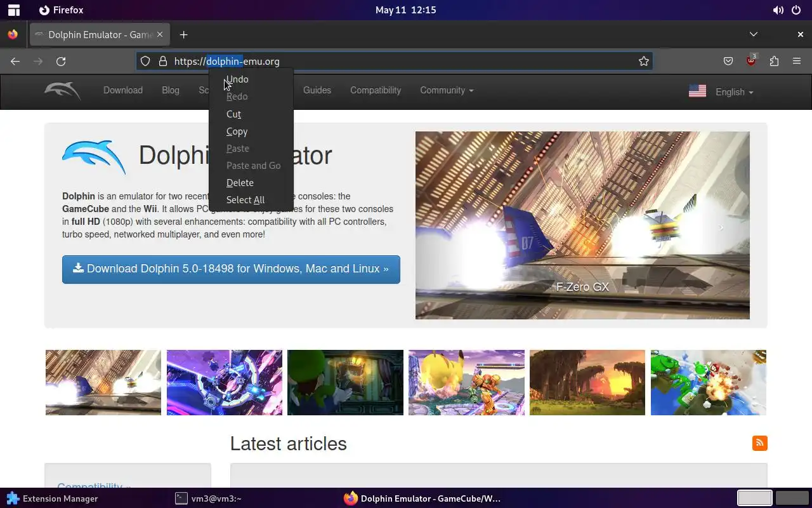This screenshot has height=508, width=812.
Task: Open Firefox hamburger application menu
Action: (797, 61)
